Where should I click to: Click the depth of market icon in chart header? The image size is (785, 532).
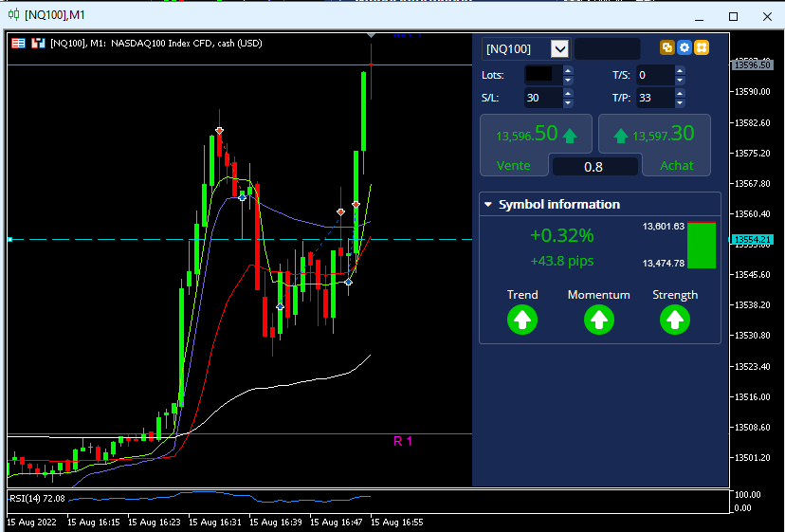[x=38, y=43]
